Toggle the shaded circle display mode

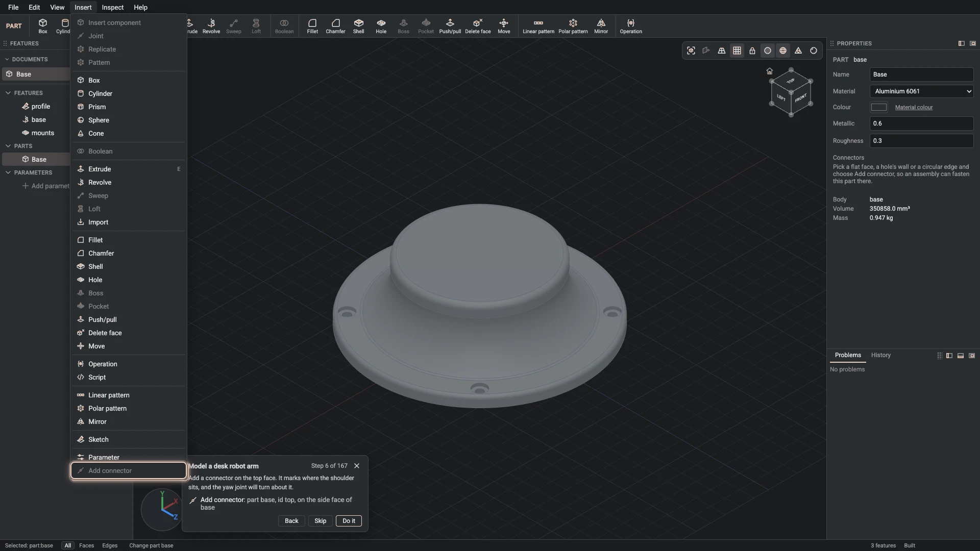[768, 51]
